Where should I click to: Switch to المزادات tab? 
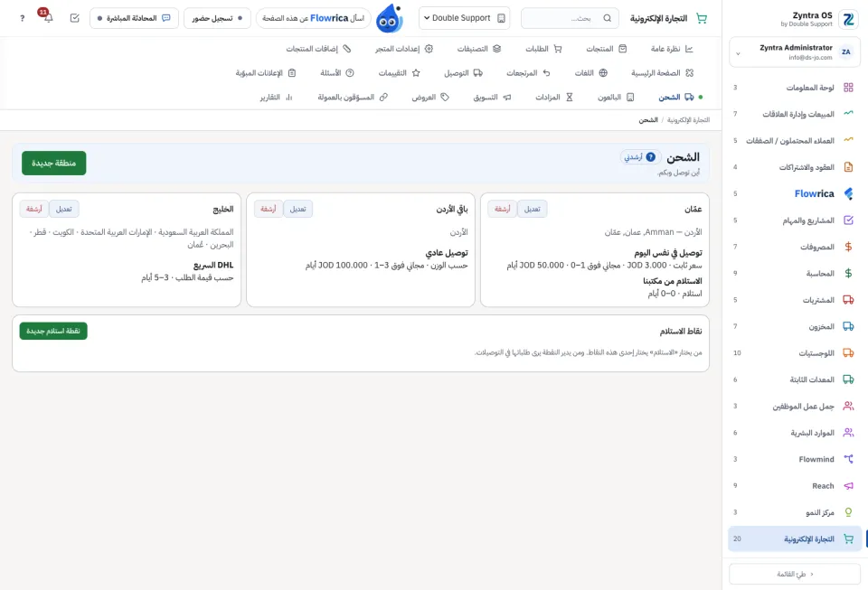click(x=553, y=97)
